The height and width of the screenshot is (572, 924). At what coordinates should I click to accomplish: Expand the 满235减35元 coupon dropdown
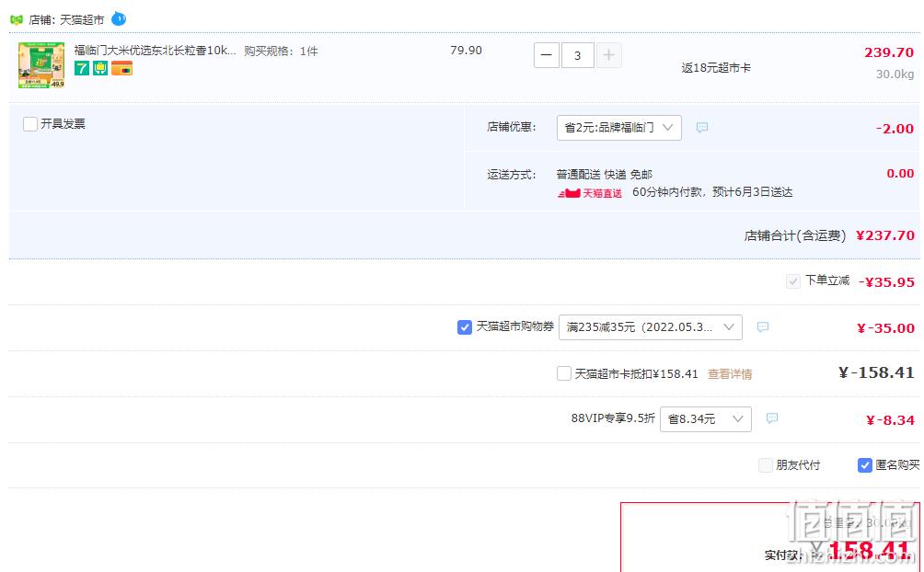pos(650,327)
